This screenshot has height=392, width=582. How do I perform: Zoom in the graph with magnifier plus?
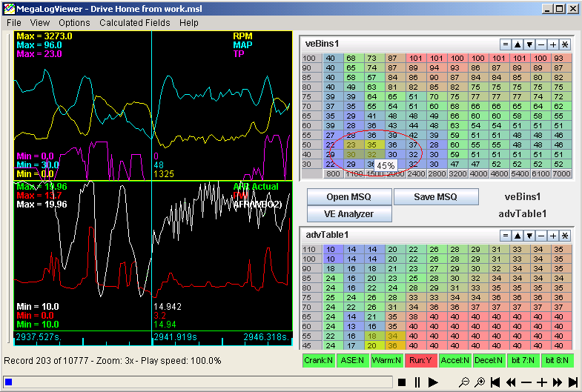[x=480, y=382]
